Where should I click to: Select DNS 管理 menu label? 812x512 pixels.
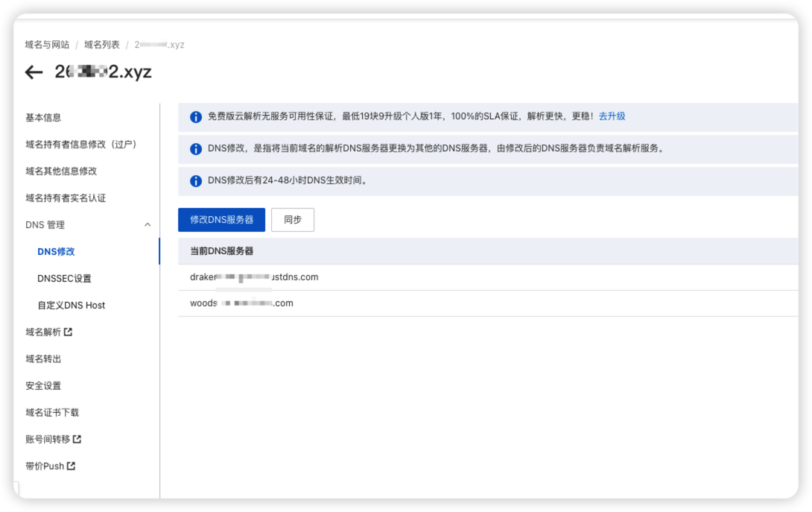click(45, 225)
